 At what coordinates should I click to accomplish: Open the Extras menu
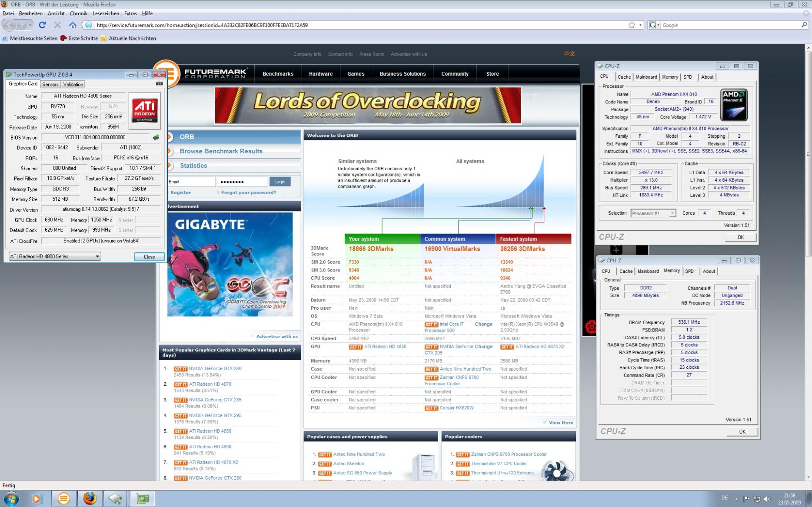pyautogui.click(x=130, y=13)
